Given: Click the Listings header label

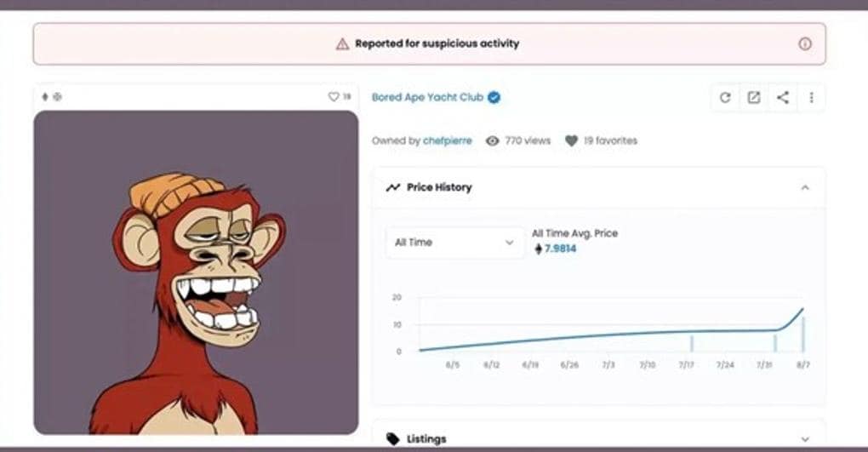Looking at the screenshot, I should pyautogui.click(x=426, y=438).
